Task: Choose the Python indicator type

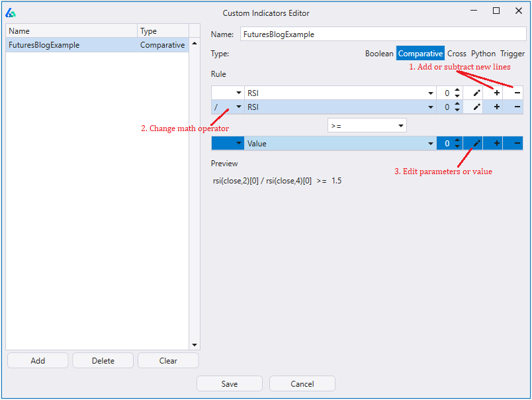Action: tap(483, 54)
